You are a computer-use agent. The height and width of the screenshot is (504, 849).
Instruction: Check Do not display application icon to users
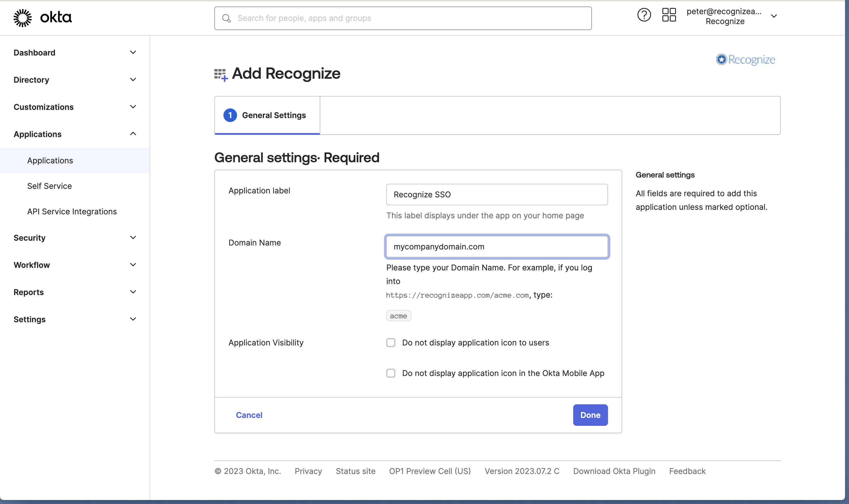pyautogui.click(x=391, y=342)
